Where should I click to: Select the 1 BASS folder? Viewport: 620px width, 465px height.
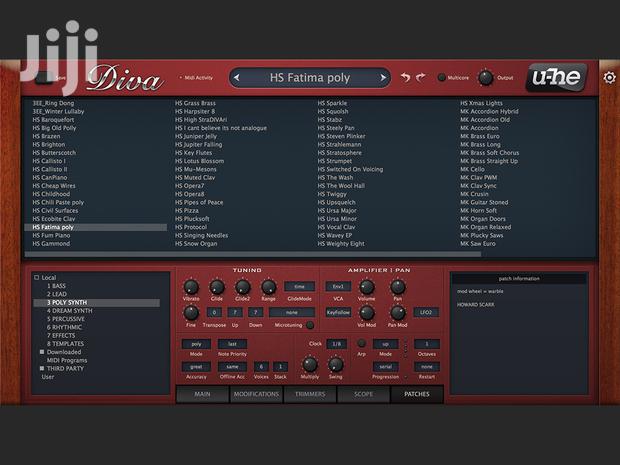(x=57, y=286)
